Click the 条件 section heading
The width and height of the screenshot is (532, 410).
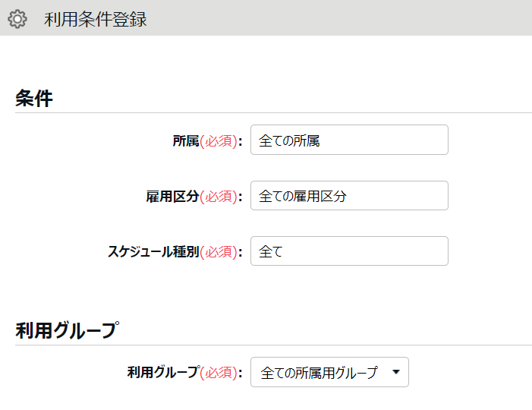tap(34, 99)
